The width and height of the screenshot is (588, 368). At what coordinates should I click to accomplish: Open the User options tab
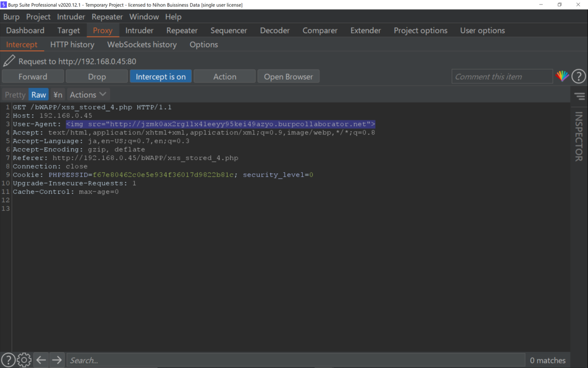[x=483, y=30]
